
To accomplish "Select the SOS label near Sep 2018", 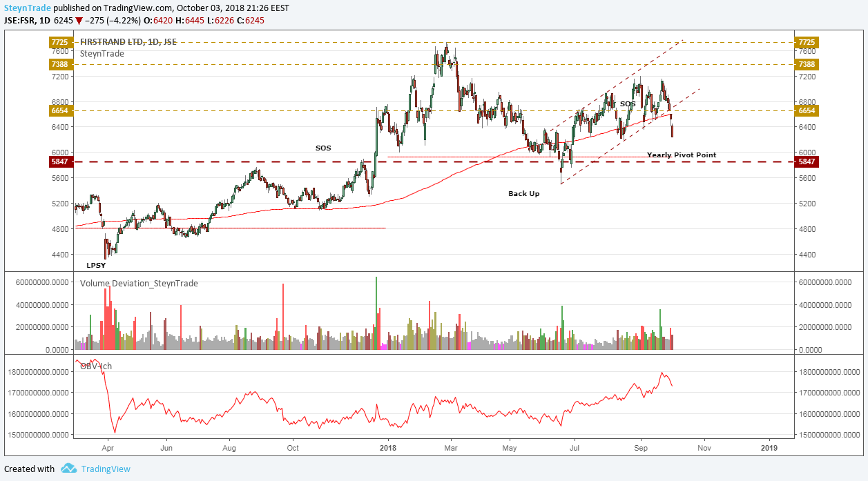I will click(x=628, y=104).
